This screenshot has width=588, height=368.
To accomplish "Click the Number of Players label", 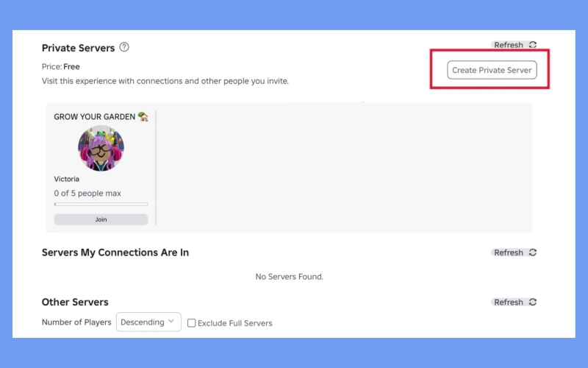I will (x=76, y=322).
